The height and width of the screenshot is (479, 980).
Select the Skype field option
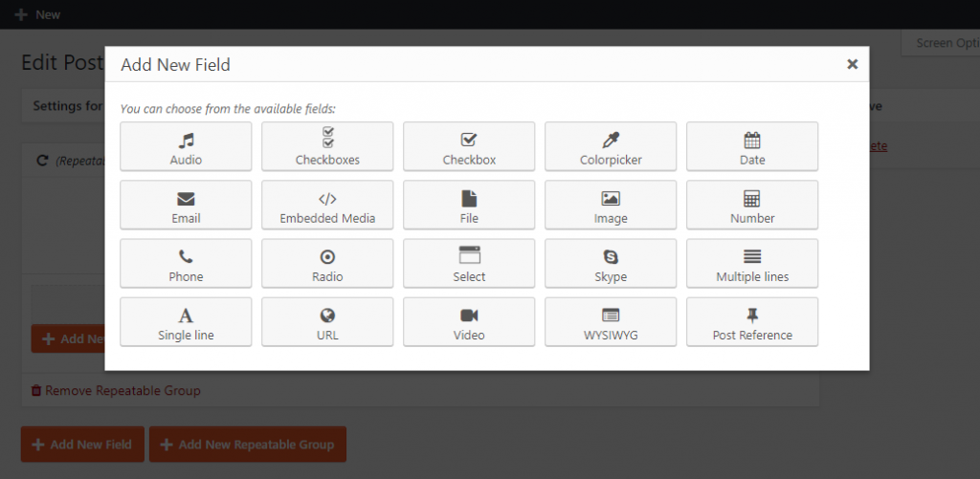[x=611, y=264]
